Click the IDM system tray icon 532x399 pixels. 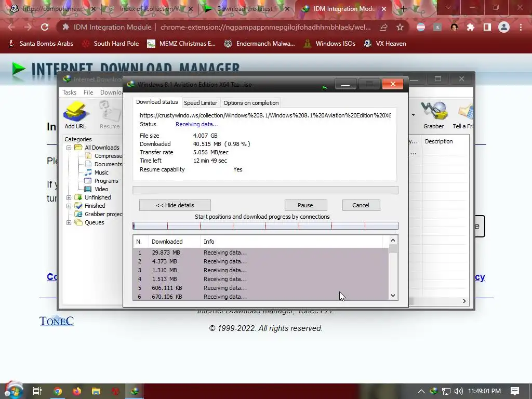pos(434,391)
